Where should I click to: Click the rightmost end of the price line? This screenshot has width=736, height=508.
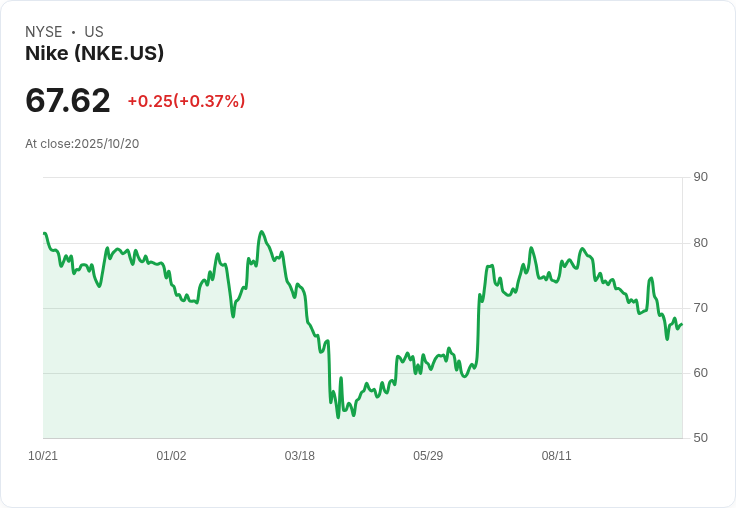(681, 323)
